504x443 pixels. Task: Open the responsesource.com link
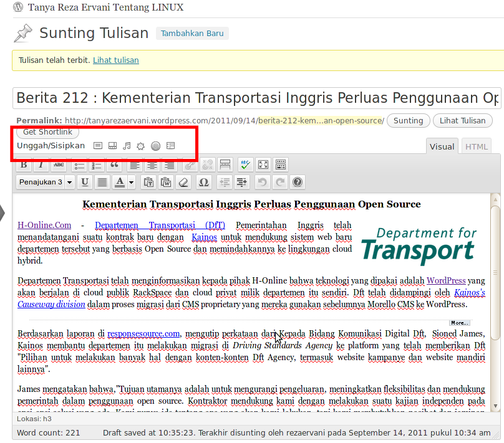[143, 333]
